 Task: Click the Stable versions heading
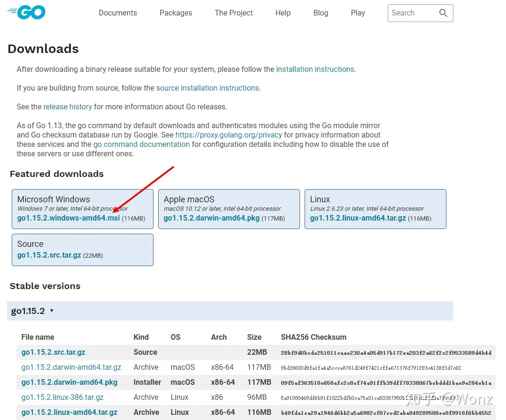45,286
